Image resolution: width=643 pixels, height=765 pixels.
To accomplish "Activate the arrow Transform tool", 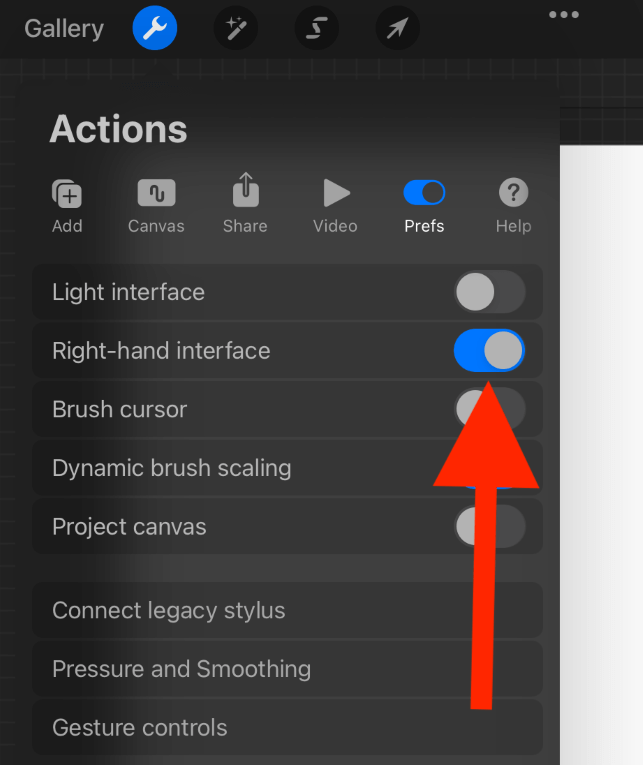I will pyautogui.click(x=397, y=29).
